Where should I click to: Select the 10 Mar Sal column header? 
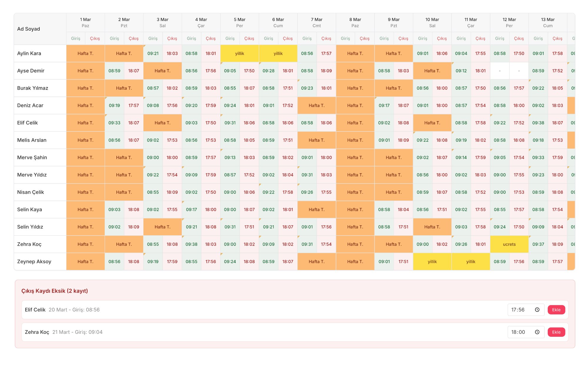432,23
